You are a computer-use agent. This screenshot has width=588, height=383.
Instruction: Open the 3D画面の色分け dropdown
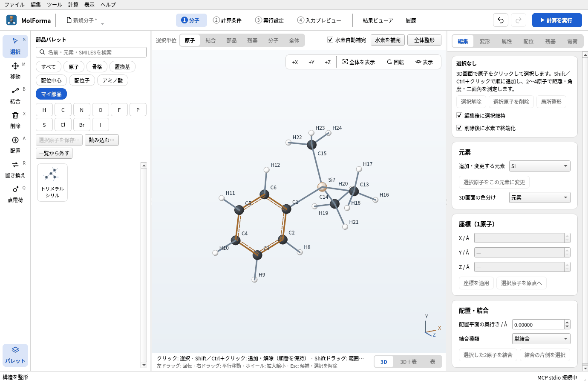click(540, 197)
